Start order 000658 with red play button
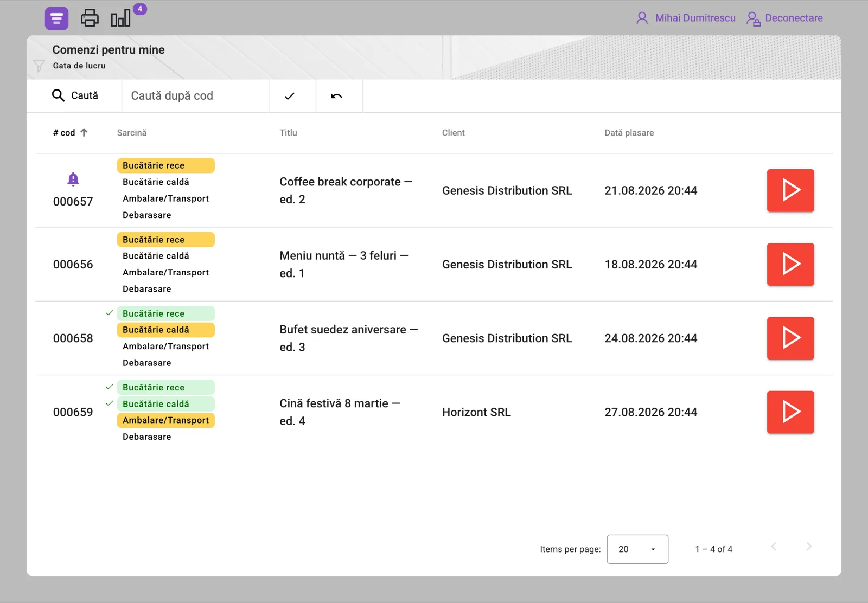This screenshot has height=603, width=868. pyautogui.click(x=790, y=338)
